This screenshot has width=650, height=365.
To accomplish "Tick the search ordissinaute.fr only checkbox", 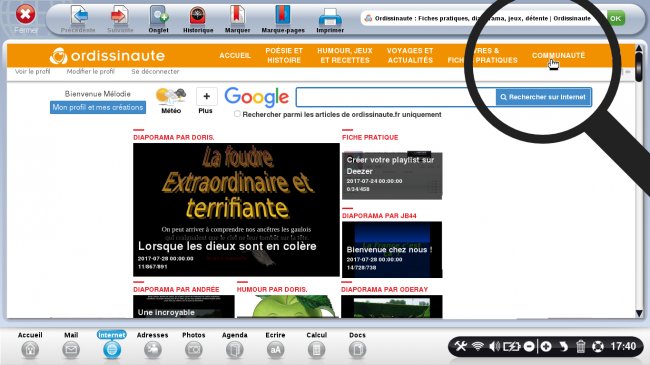I will [x=237, y=114].
